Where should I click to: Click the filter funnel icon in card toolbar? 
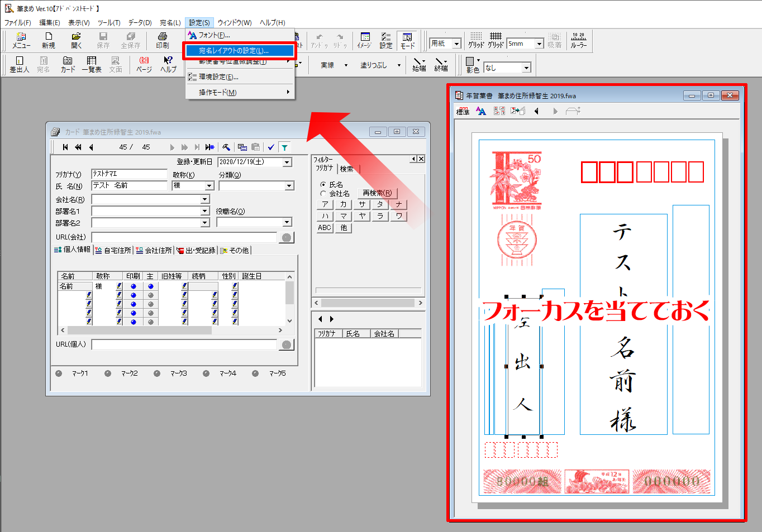coord(284,147)
